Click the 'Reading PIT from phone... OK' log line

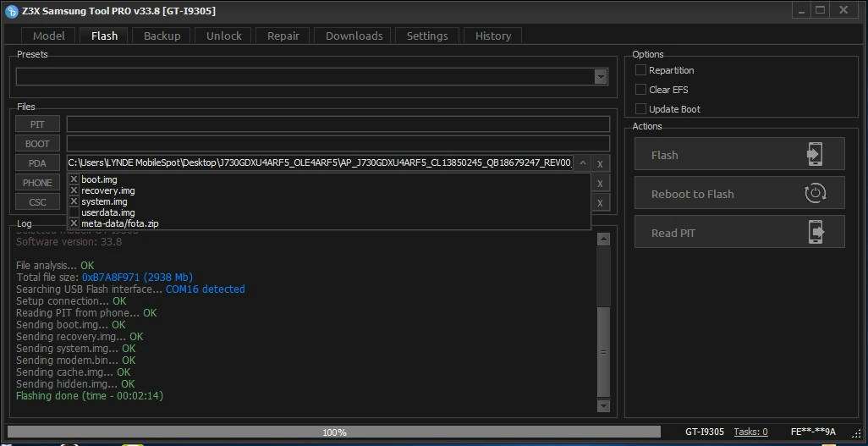86,312
